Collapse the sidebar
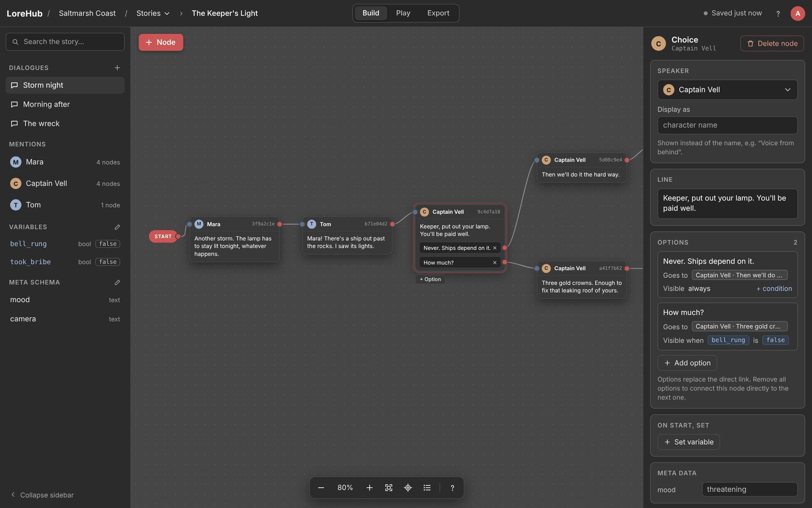Viewport: 812px width, 508px height. tap(42, 495)
